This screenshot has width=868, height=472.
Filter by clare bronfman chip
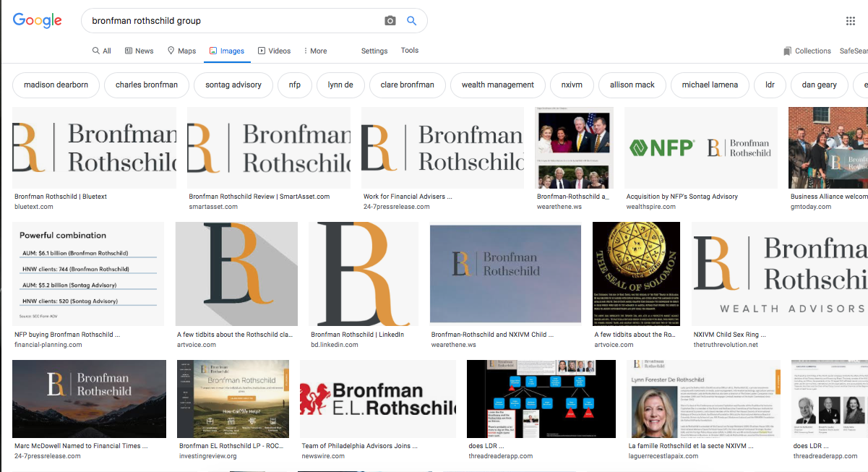[408, 85]
